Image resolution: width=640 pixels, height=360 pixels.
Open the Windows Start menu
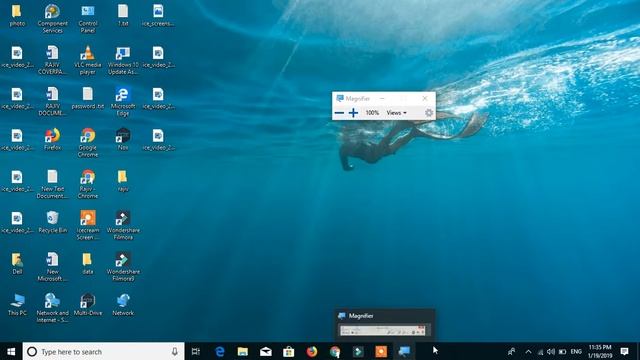[11, 351]
